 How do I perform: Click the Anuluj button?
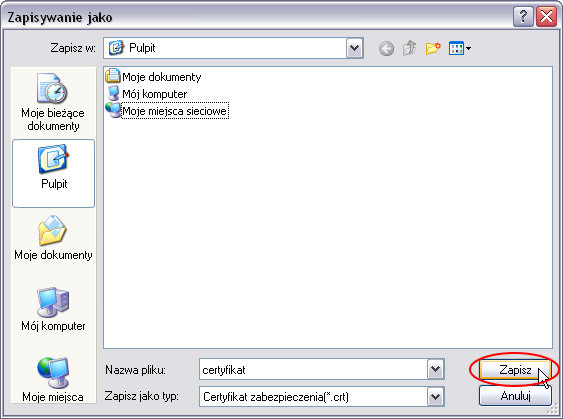pyautogui.click(x=515, y=396)
